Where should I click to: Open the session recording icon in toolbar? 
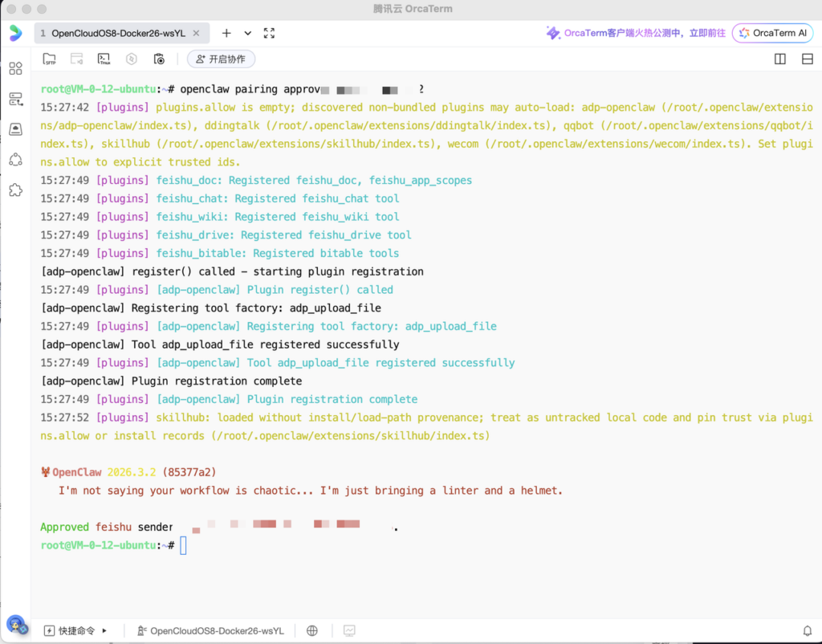[x=159, y=59]
